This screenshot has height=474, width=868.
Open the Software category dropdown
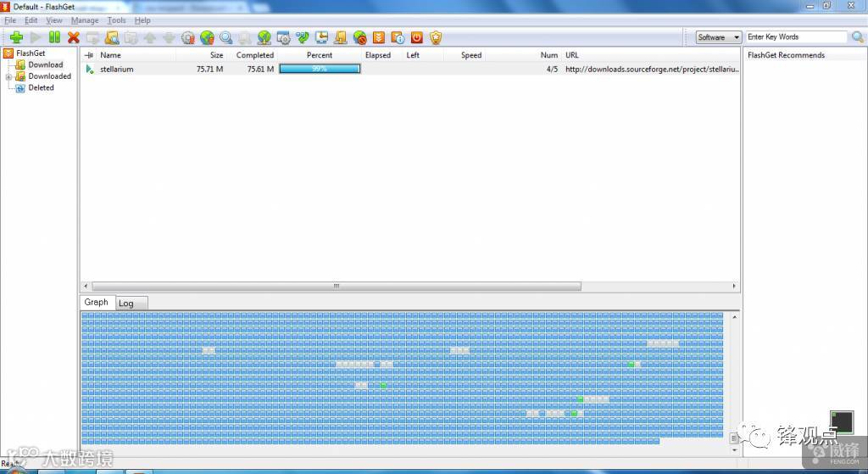718,37
